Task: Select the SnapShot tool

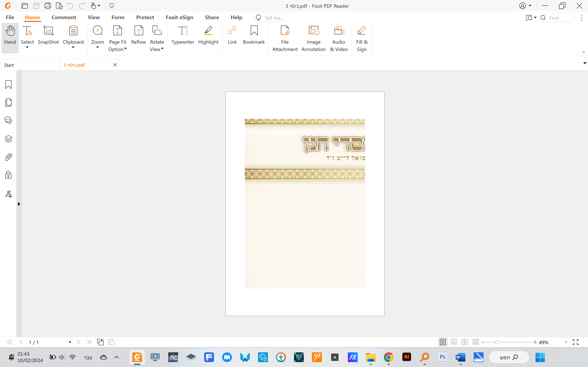Action: pos(48,35)
